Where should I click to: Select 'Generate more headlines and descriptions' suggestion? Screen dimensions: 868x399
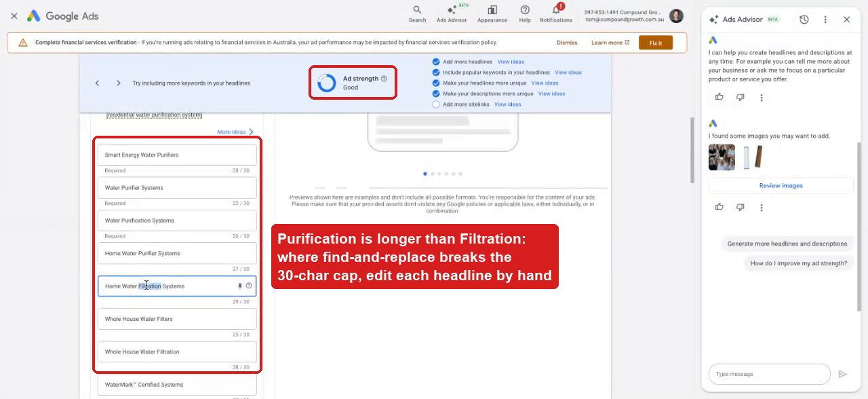(787, 244)
